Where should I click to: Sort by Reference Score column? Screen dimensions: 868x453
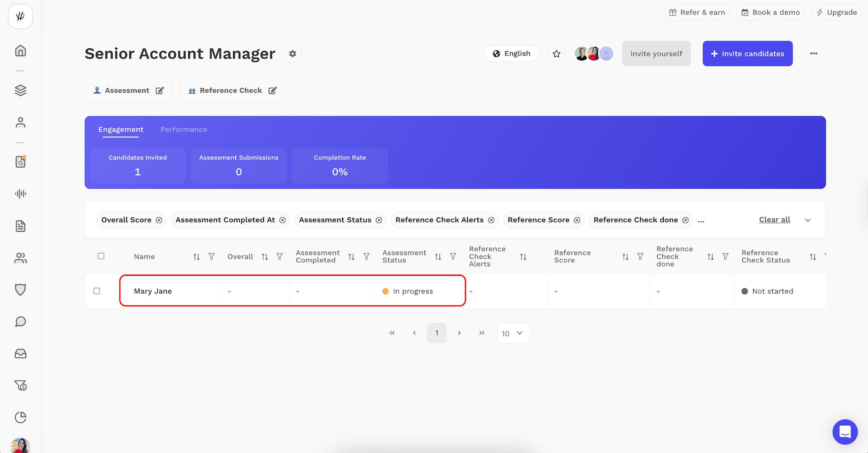pyautogui.click(x=625, y=256)
